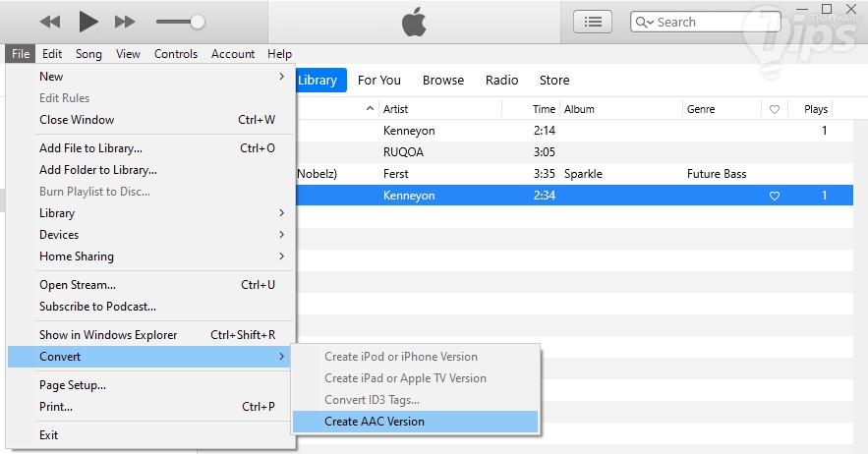
Task: Select the Ferst song row
Action: click(575, 174)
